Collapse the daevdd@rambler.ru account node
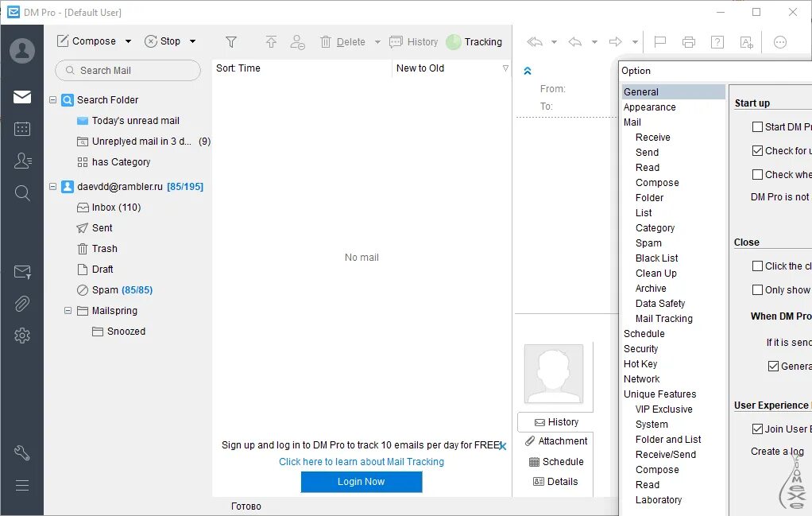This screenshot has height=516, width=812. pyautogui.click(x=52, y=186)
